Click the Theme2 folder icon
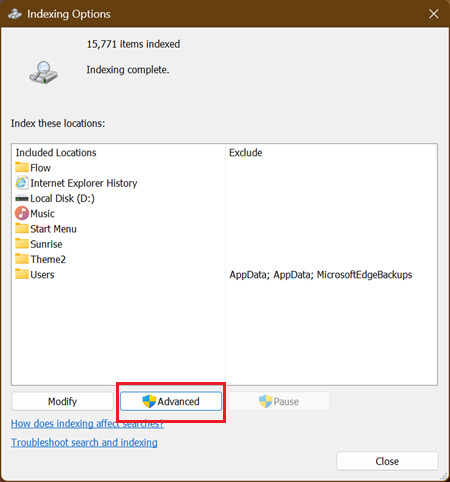450x482 pixels. click(22, 259)
